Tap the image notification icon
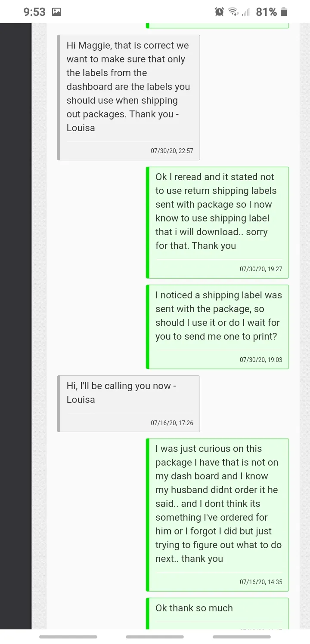The image size is (310, 644). (56, 12)
